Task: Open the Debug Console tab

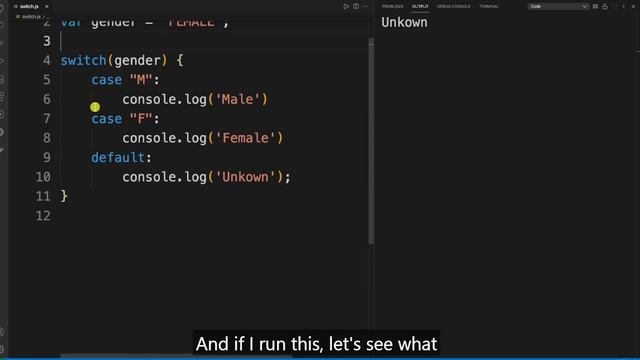Action: click(453, 7)
